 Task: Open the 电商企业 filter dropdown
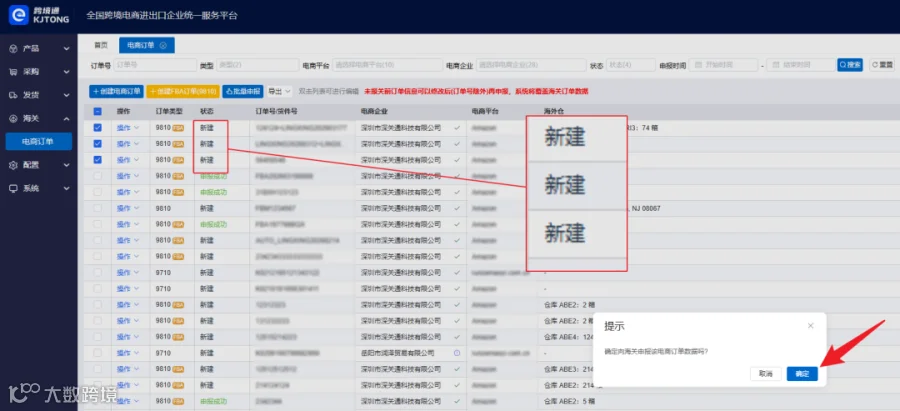tap(531, 65)
